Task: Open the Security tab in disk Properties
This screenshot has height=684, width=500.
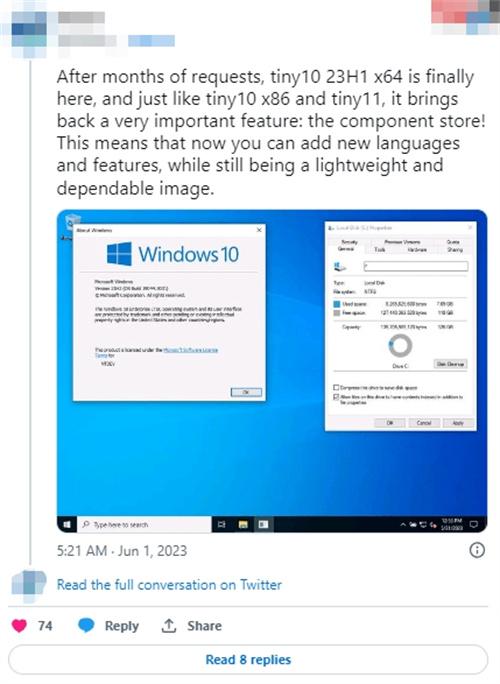Action: (x=349, y=242)
